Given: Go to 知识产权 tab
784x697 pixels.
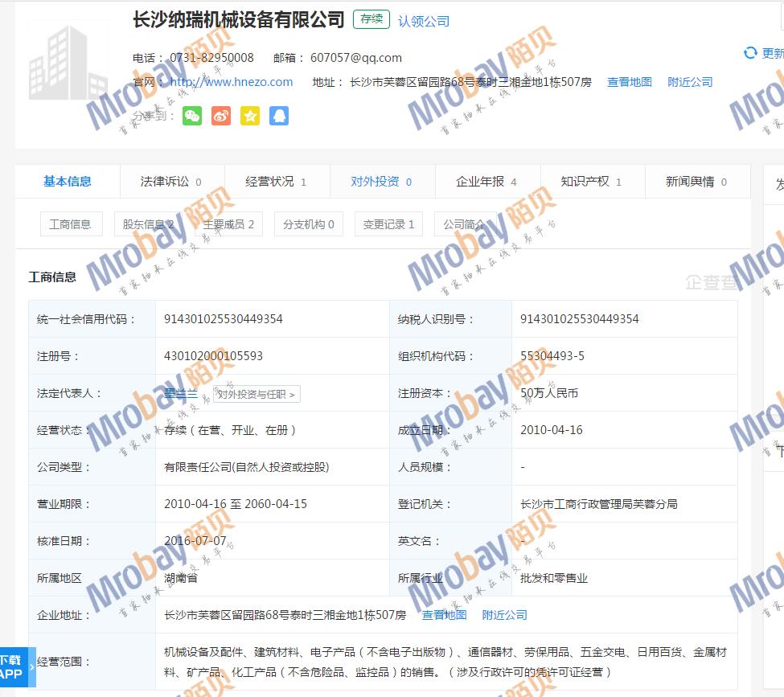Looking at the screenshot, I should (x=591, y=182).
